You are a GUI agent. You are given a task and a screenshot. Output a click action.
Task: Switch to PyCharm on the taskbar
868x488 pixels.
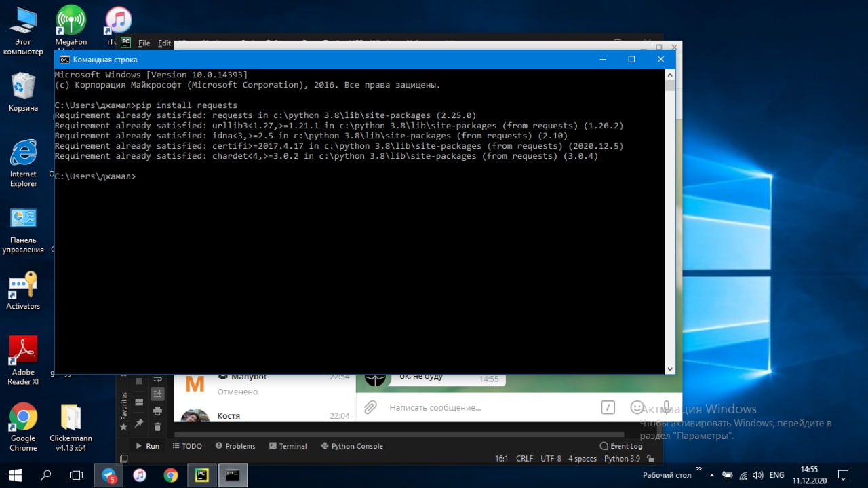point(201,475)
